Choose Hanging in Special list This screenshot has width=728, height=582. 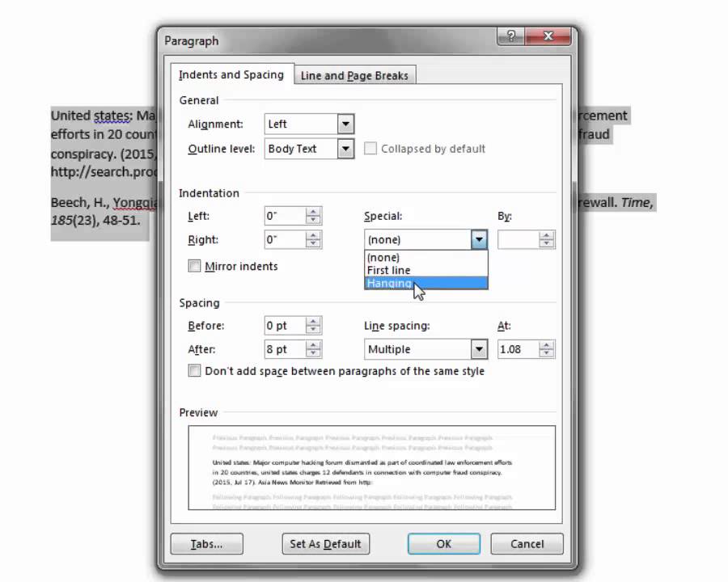coord(425,283)
